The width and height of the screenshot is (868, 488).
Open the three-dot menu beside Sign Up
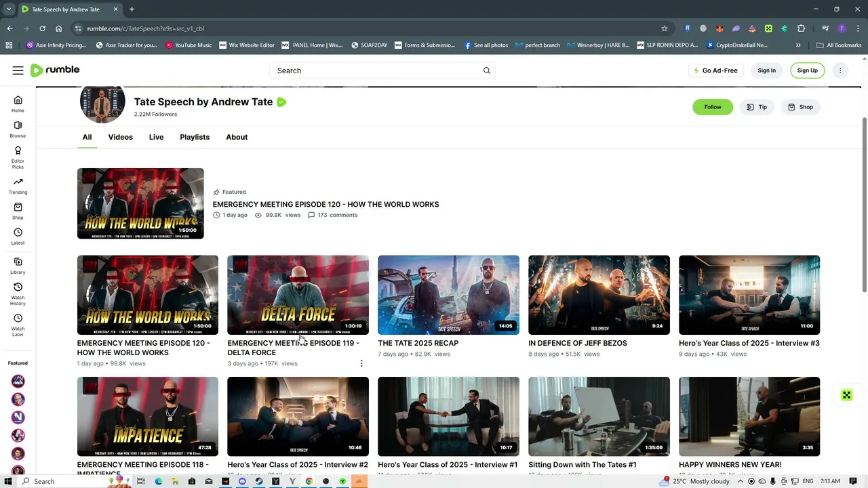click(840, 70)
